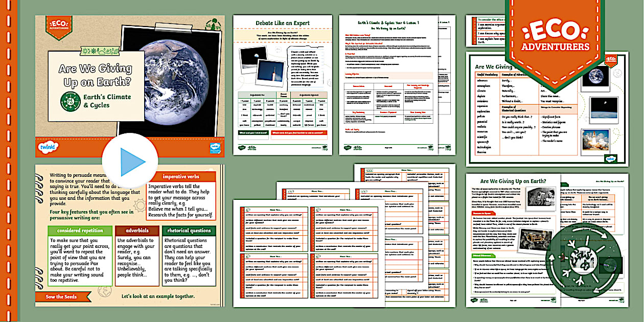Select the gear doodle beside persuasive writing text

click(139, 204)
